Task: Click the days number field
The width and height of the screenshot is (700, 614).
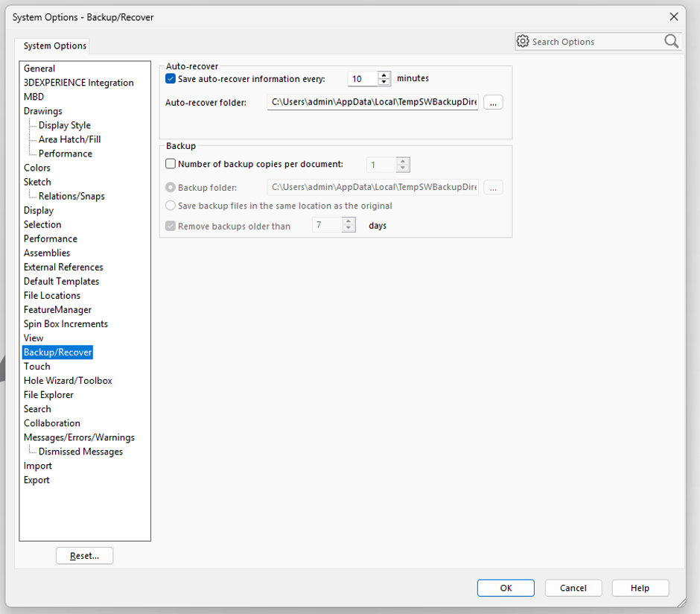Action: (x=327, y=224)
